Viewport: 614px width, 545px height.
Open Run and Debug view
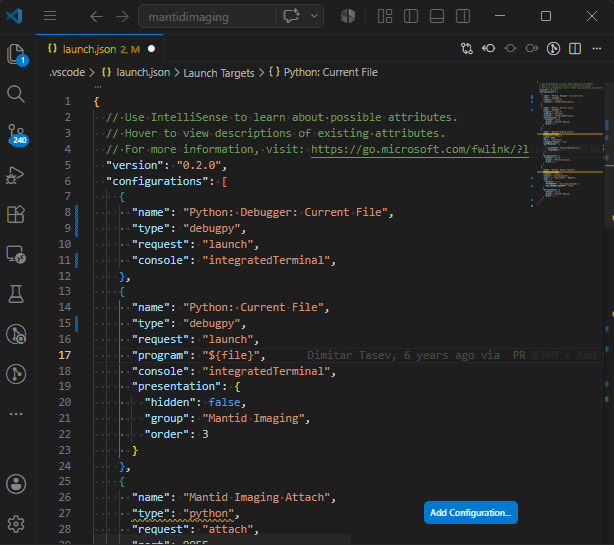pos(16,175)
